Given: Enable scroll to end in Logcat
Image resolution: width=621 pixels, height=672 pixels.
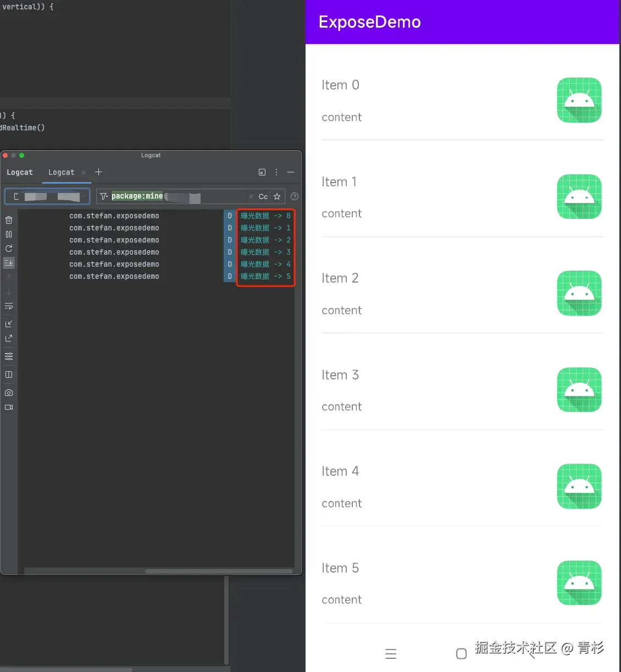Looking at the screenshot, I should coord(9,262).
